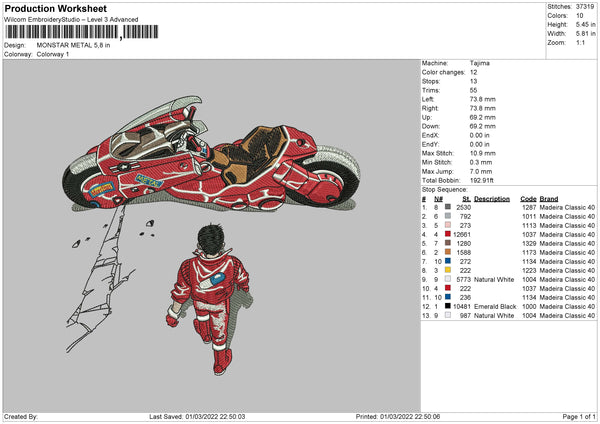The image size is (600, 424).
Task: Select the max jump value '7.0 mm'
Action: click(481, 171)
